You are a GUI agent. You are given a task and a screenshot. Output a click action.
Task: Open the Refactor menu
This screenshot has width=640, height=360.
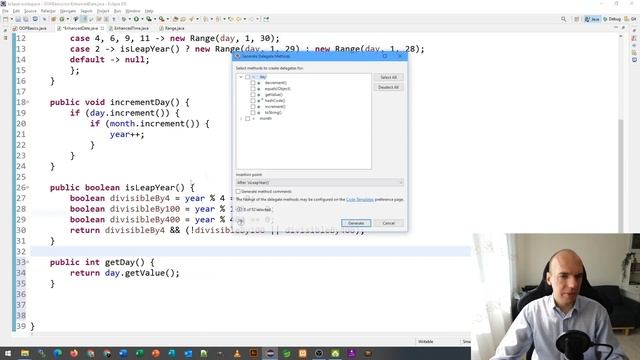click(x=48, y=11)
